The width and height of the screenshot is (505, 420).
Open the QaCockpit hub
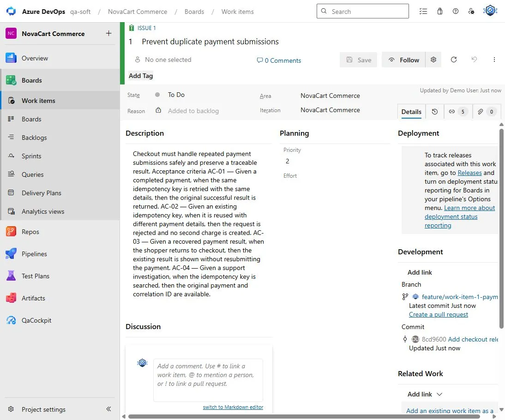[x=60, y=320]
